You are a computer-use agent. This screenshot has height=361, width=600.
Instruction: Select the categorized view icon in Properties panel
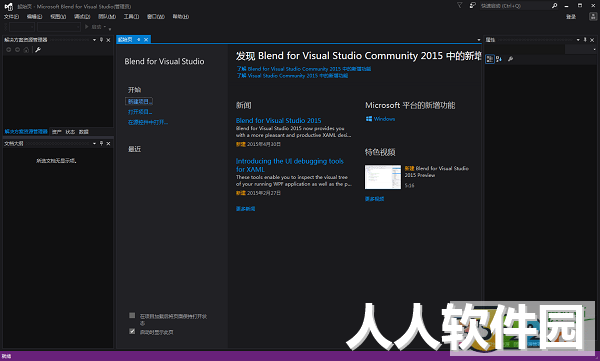pos(490,59)
